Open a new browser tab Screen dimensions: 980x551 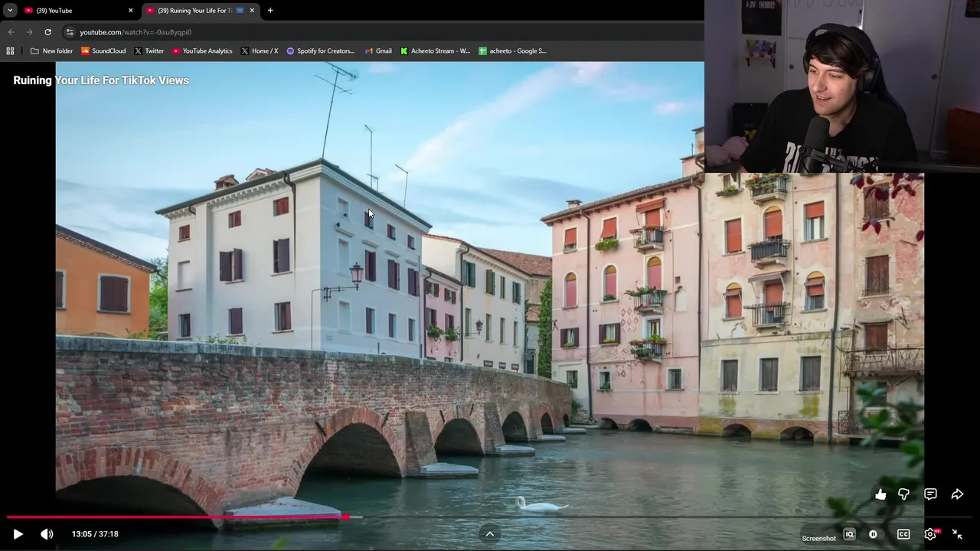[x=270, y=11]
